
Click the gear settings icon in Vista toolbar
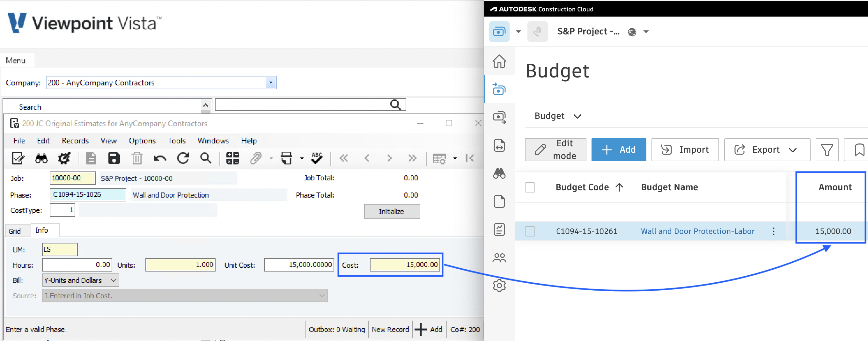tap(64, 158)
